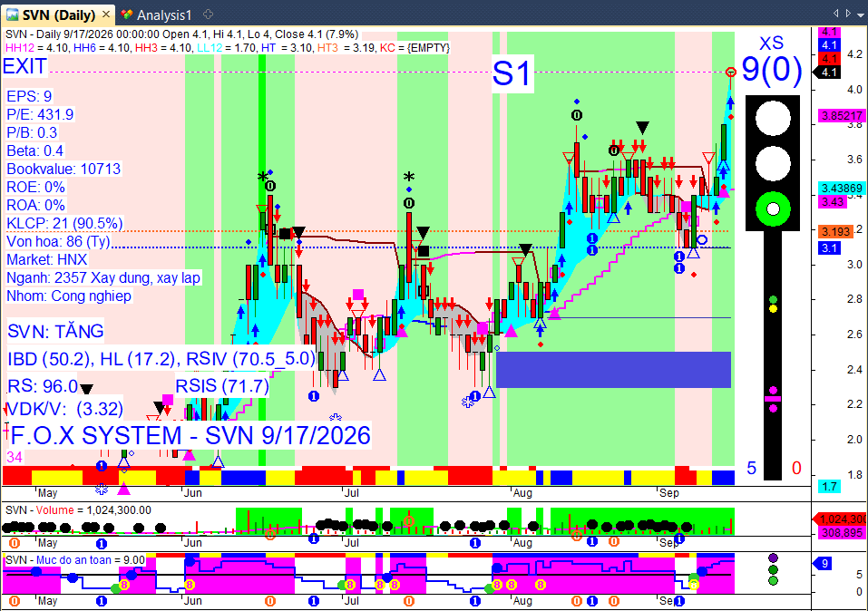Viewport: 868px width, 611px height.
Task: Click the "ROE: 0%" line
Action: point(36,187)
